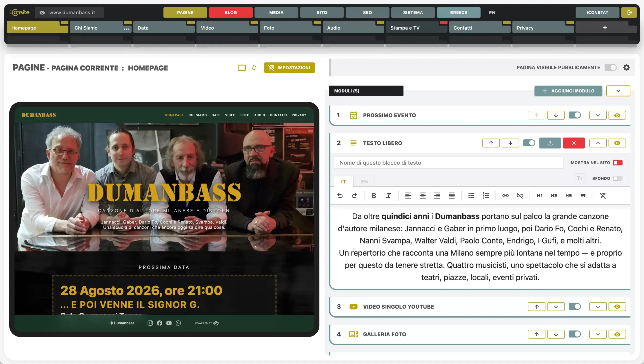
Task: Open the BLOG section
Action: [x=230, y=12]
